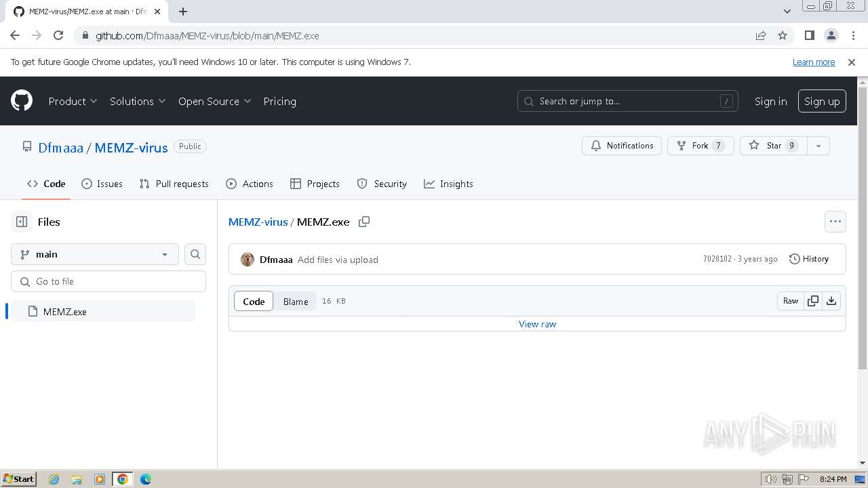The image size is (868, 488).
Task: Click the Sign up button
Action: click(822, 101)
